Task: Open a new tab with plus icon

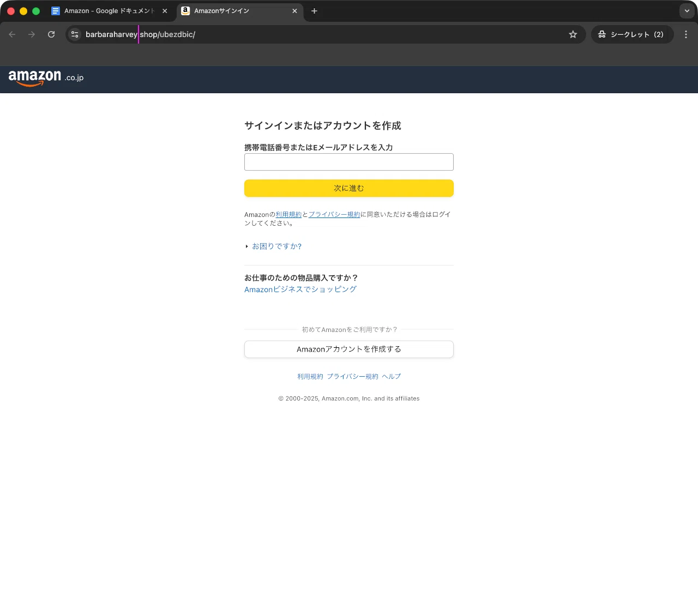Action: 314,11
